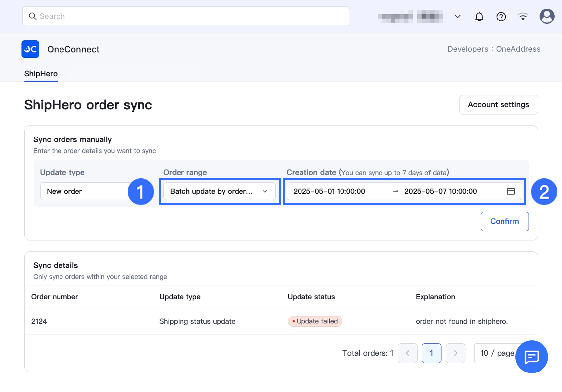Click the start date 2025-05-01 field
This screenshot has height=392, width=562.
coord(329,191)
